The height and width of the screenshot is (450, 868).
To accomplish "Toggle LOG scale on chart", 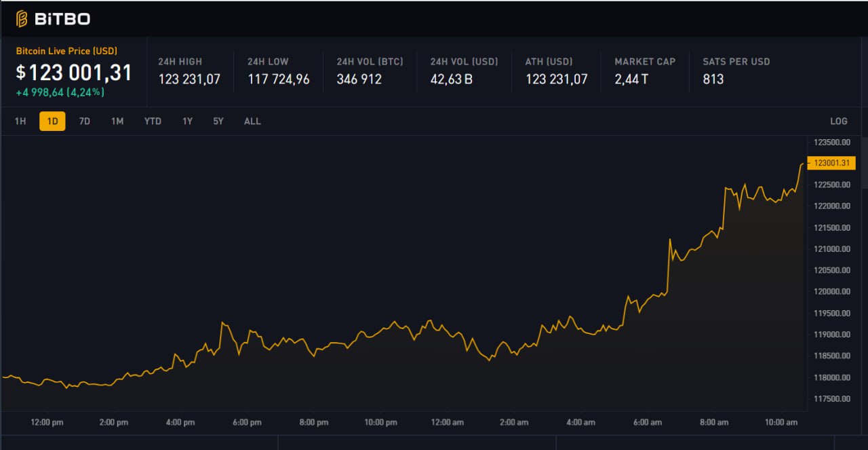I will pyautogui.click(x=839, y=121).
